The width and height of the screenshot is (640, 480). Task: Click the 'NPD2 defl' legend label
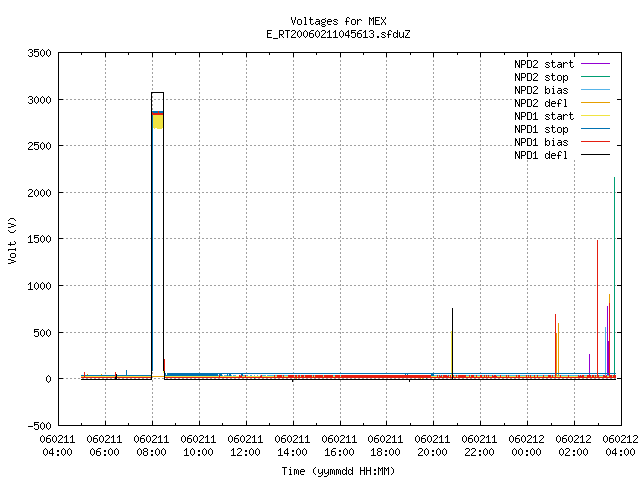tap(541, 103)
